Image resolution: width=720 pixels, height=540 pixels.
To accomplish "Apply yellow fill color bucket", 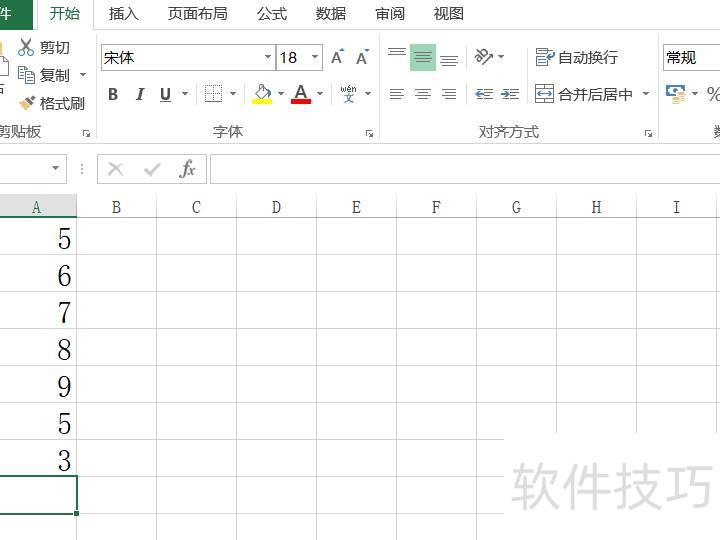I will (x=262, y=94).
